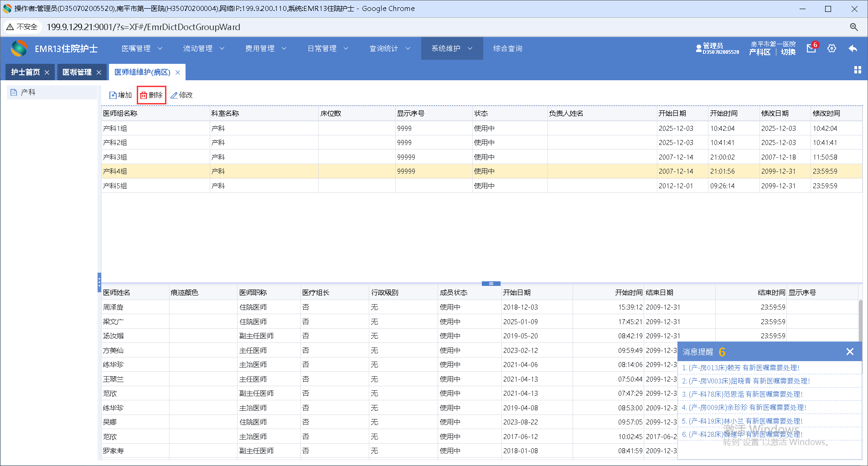
Task: Switch to the 护士首页 tab
Action: [x=26, y=72]
